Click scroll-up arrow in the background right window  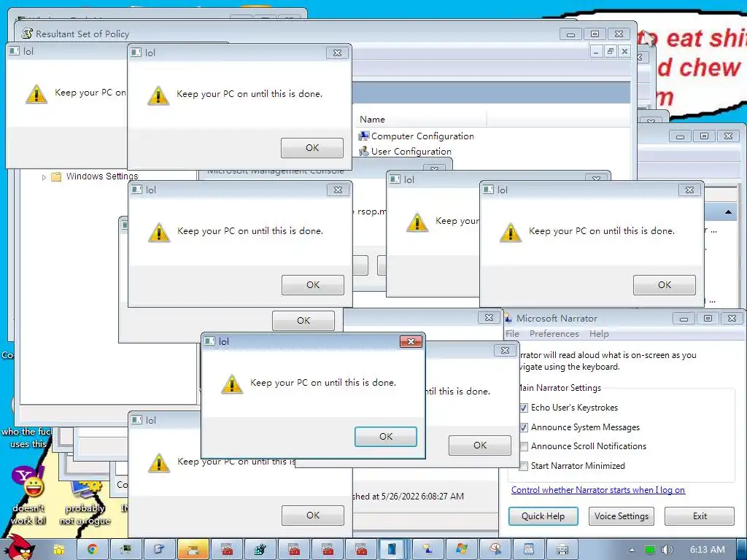pyautogui.click(x=729, y=212)
